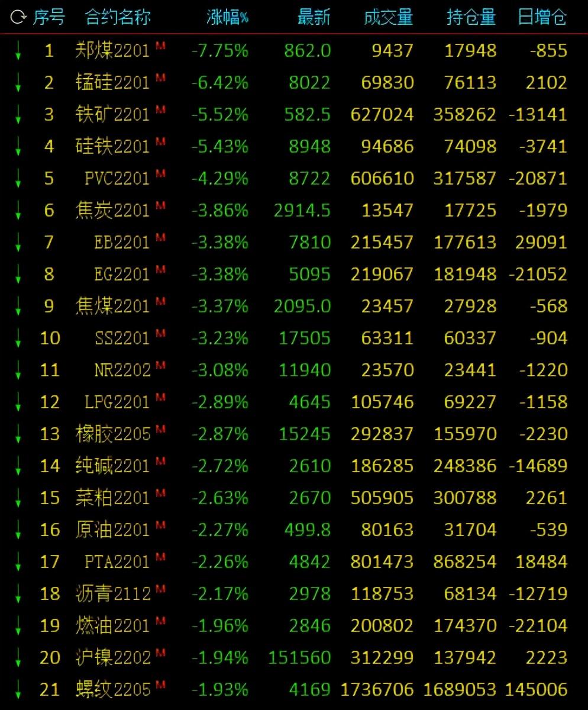Image resolution: width=588 pixels, height=710 pixels.
Task: Open the 锰硅2201 contract
Action: [112, 82]
